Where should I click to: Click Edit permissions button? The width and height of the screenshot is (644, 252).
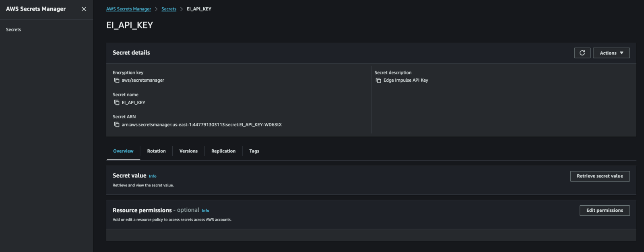point(605,211)
